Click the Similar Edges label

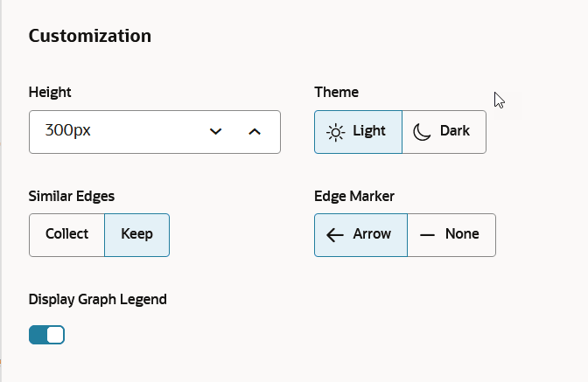[72, 196]
